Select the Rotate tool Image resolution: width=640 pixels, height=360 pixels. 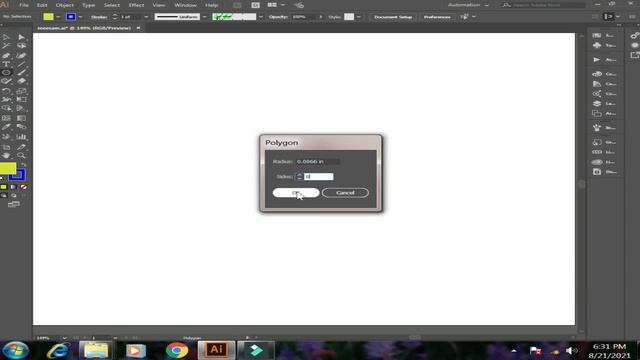click(x=6, y=91)
